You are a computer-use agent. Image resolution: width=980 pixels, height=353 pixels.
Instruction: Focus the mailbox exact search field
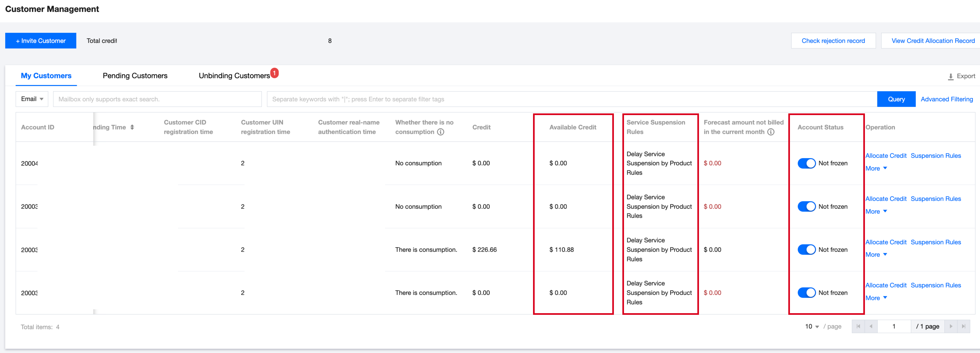tap(157, 99)
